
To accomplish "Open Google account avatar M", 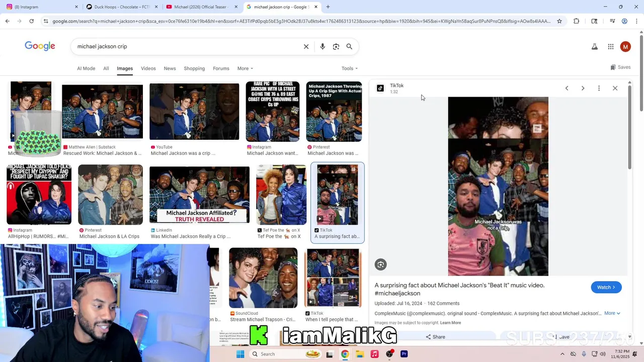I will [625, 47].
